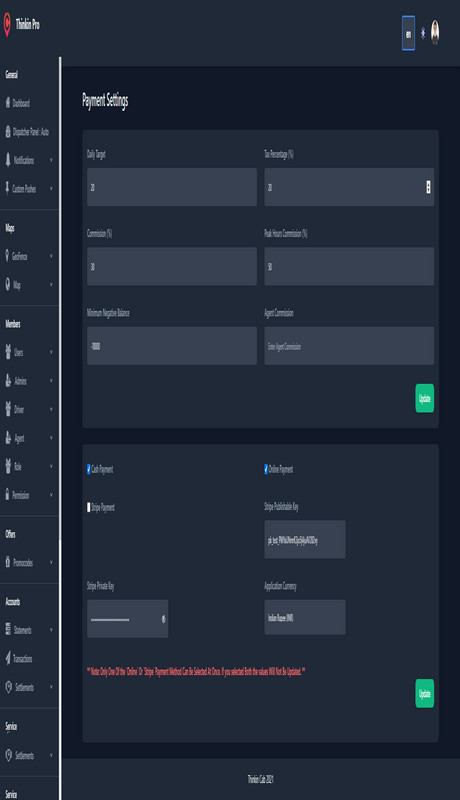Click the Commission (%) input field
Viewport: 460px width, 800px height.
pos(172,266)
